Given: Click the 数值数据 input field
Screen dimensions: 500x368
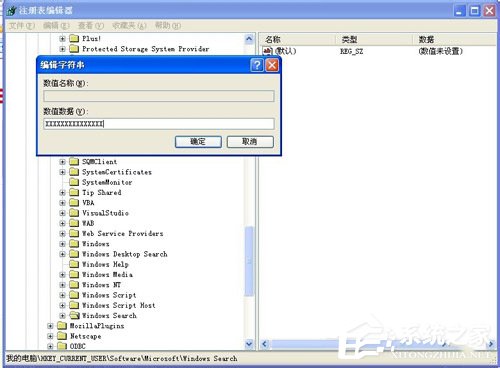Looking at the screenshot, I should tap(159, 124).
